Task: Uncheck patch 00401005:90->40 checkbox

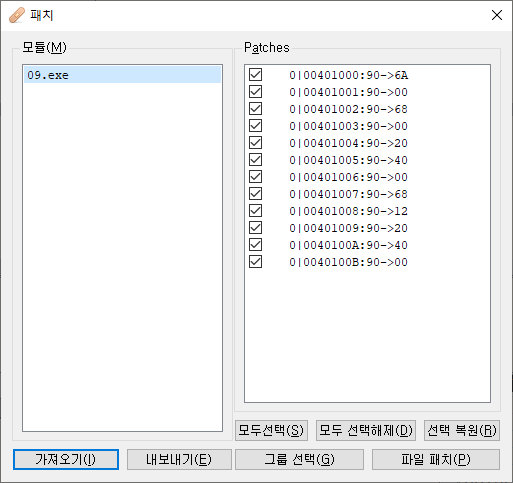Action: pos(255,160)
